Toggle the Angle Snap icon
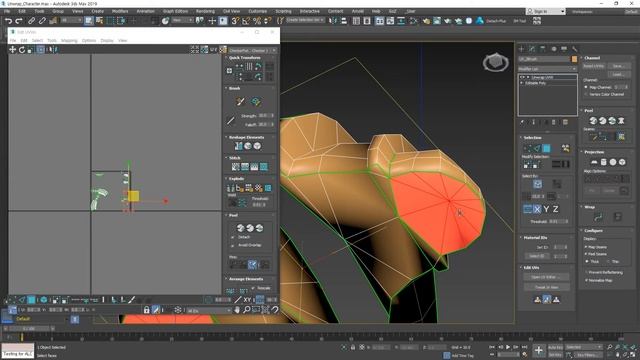 [246, 20]
